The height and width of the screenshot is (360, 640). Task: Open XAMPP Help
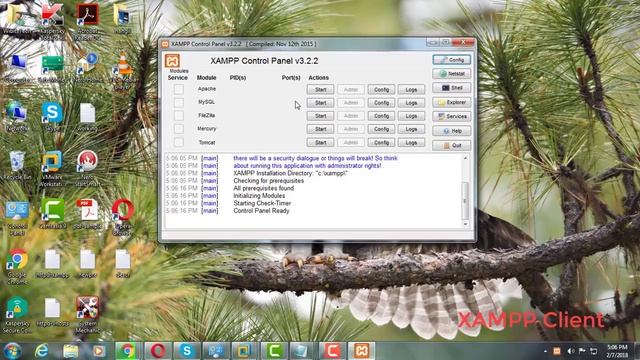(x=451, y=131)
